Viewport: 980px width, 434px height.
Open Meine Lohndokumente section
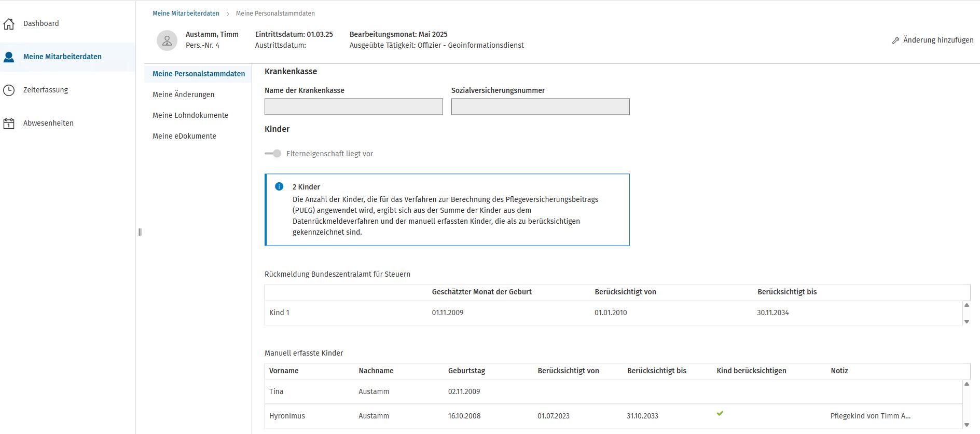pyautogui.click(x=190, y=115)
